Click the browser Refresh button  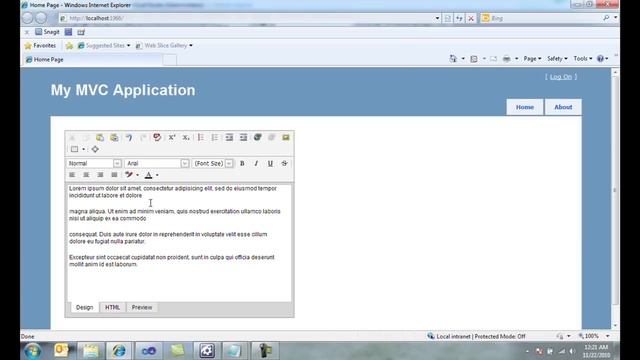(459, 18)
